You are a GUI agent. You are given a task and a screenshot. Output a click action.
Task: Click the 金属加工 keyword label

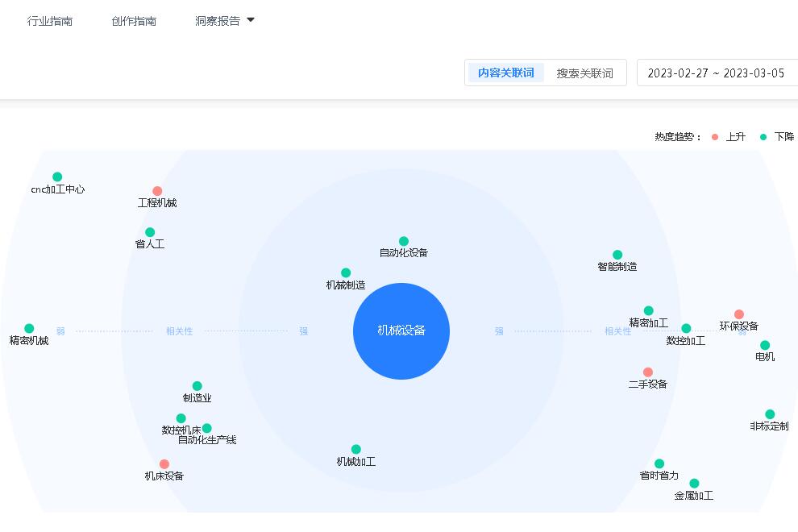[x=694, y=496]
